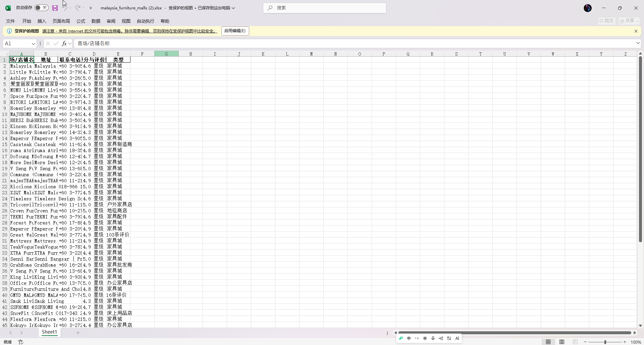Open the Redo history dropdown arrow
Viewport: 644px width, 345px height.
83,8
